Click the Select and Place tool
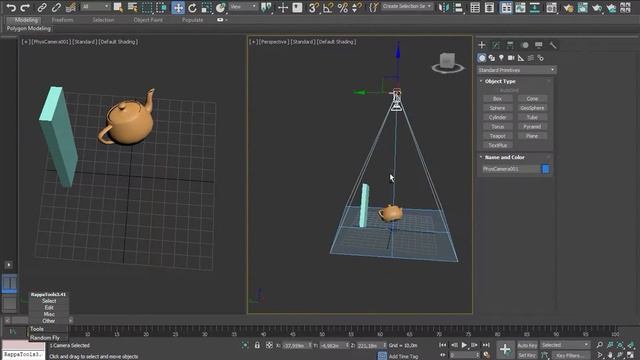Screen dimensions: 640x360 coord(221,7)
